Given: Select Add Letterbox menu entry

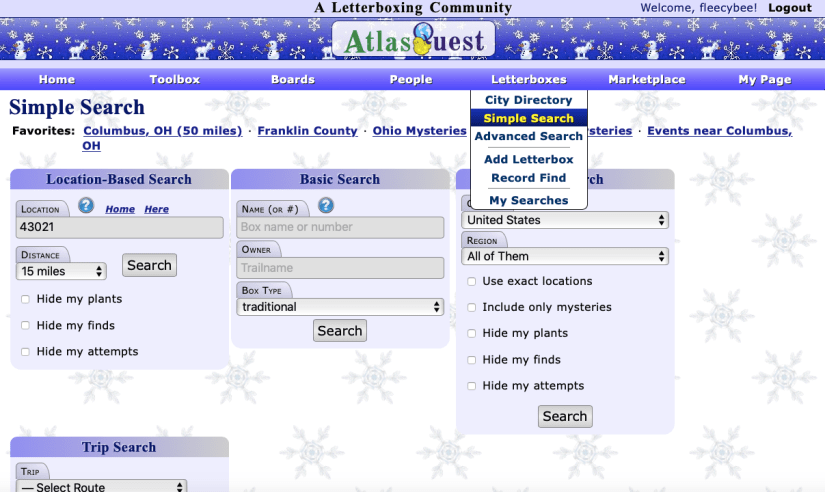Looking at the screenshot, I should (x=528, y=159).
